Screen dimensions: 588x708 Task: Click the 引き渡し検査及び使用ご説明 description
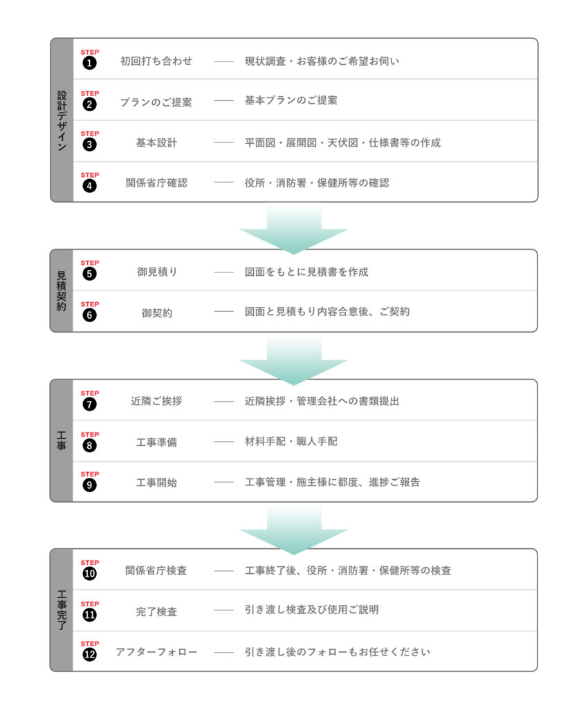click(311, 610)
